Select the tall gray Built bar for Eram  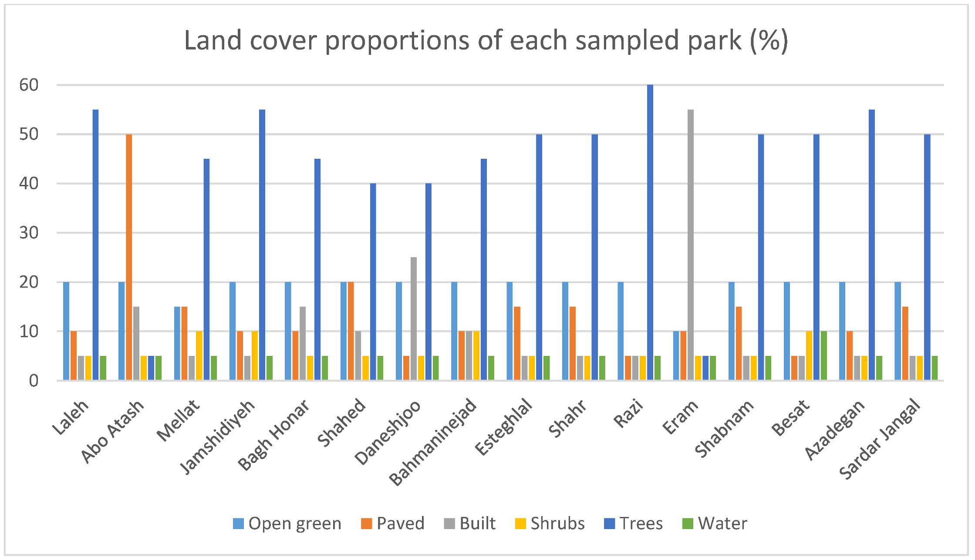pos(691,245)
